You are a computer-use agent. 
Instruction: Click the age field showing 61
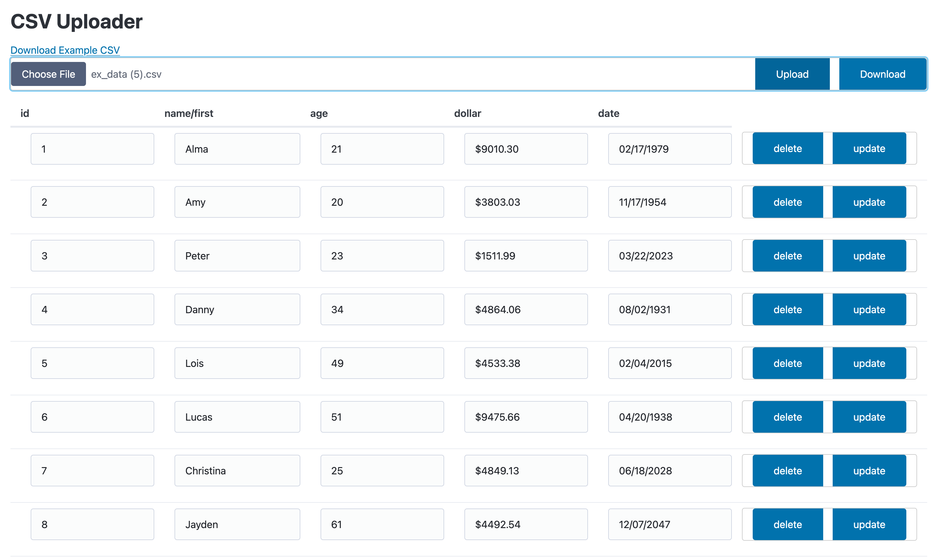(x=382, y=524)
